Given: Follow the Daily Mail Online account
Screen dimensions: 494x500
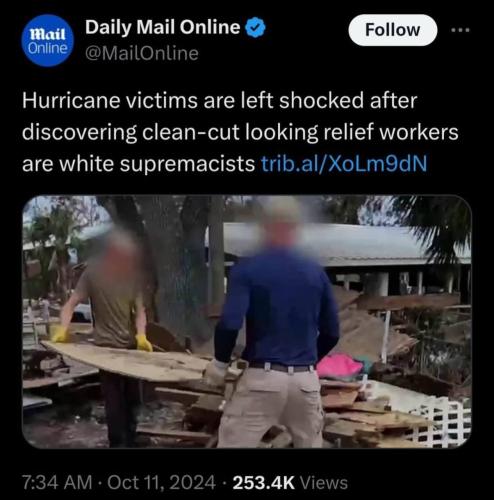Looking at the screenshot, I should pyautogui.click(x=392, y=30).
